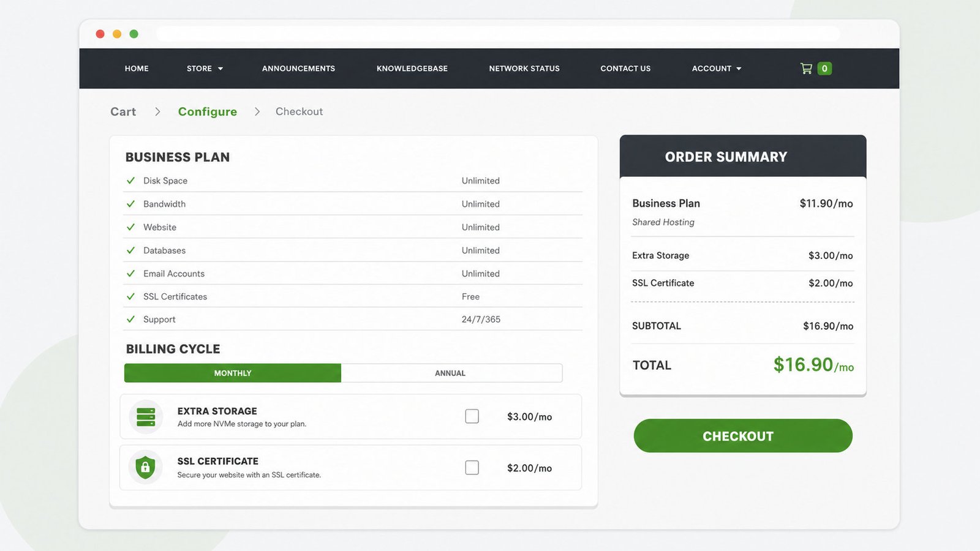This screenshot has height=551, width=980.
Task: Click 'Add more NVMe storage' description
Action: (x=242, y=424)
